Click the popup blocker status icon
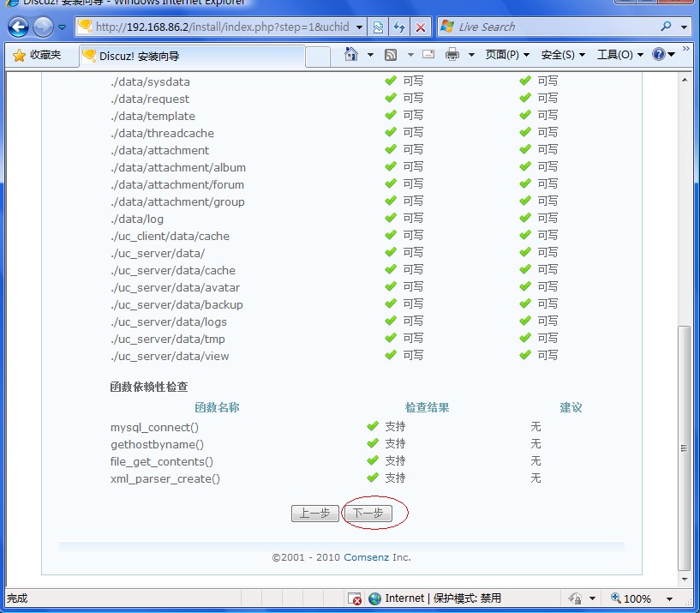This screenshot has height=613, width=700. [x=355, y=598]
